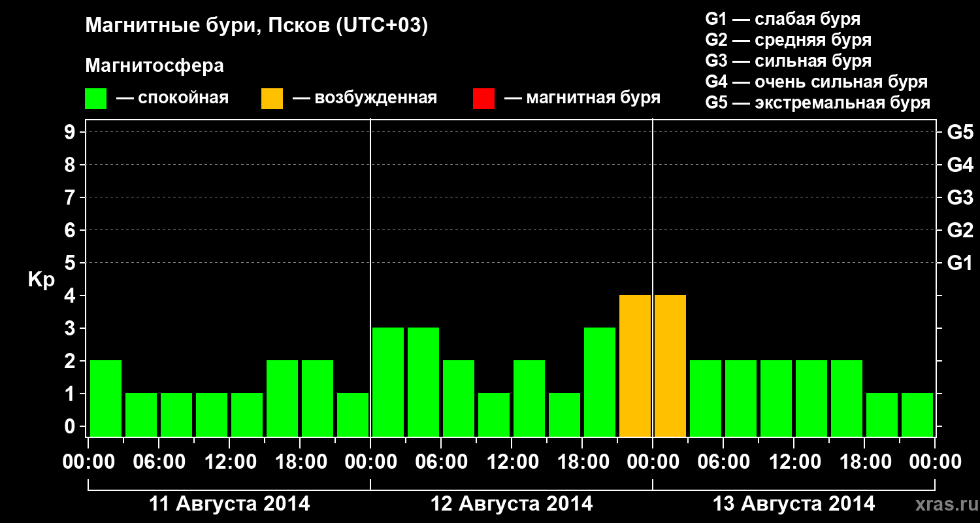Click the Kp axis label

pyautogui.click(x=41, y=280)
